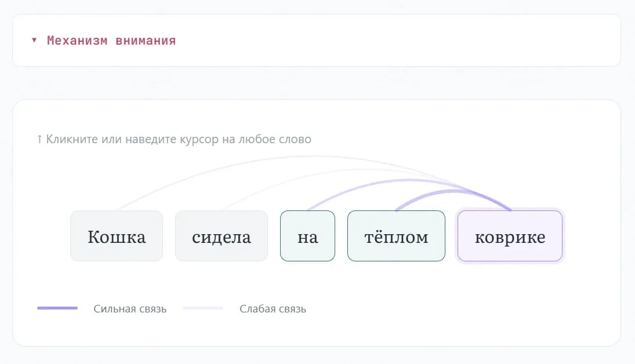Collapse the Механизм внимания section triangle
Screen dimensions: 635x364
click(x=34, y=41)
